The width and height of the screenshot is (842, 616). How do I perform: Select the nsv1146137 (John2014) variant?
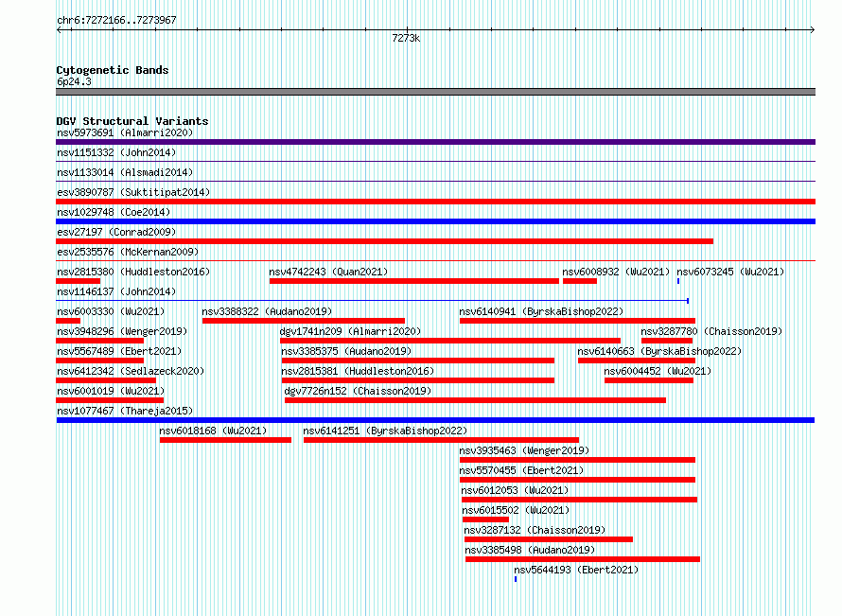[116, 291]
